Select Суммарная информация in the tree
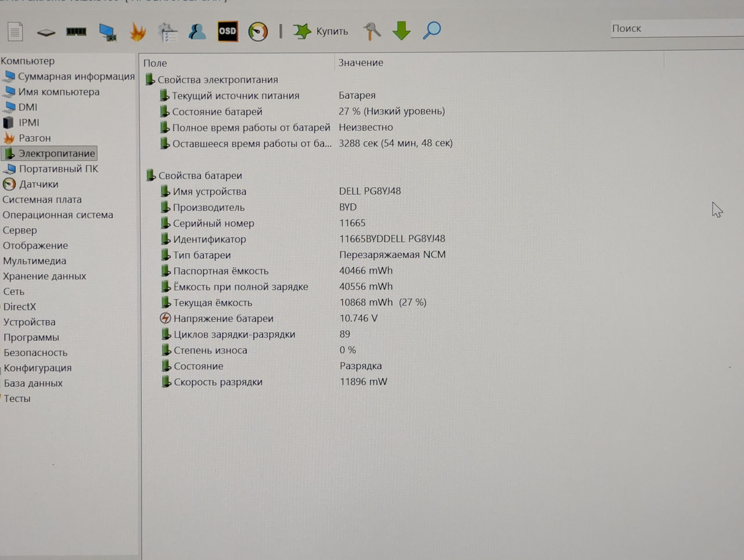The image size is (744, 560). 69,76
